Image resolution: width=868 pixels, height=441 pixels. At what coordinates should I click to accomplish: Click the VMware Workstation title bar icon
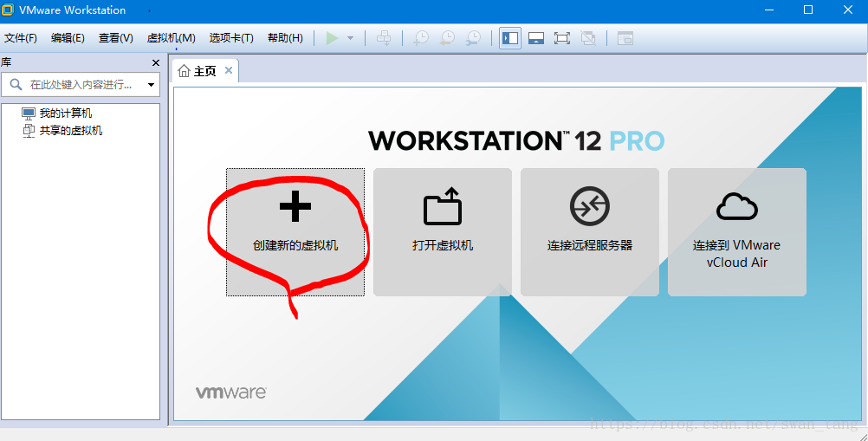[x=9, y=10]
